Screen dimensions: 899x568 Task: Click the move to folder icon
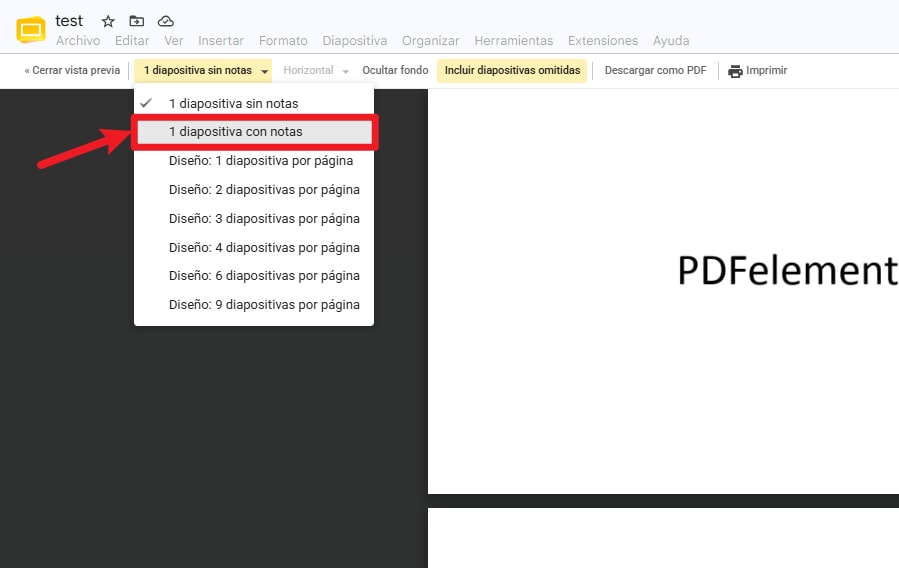(136, 21)
